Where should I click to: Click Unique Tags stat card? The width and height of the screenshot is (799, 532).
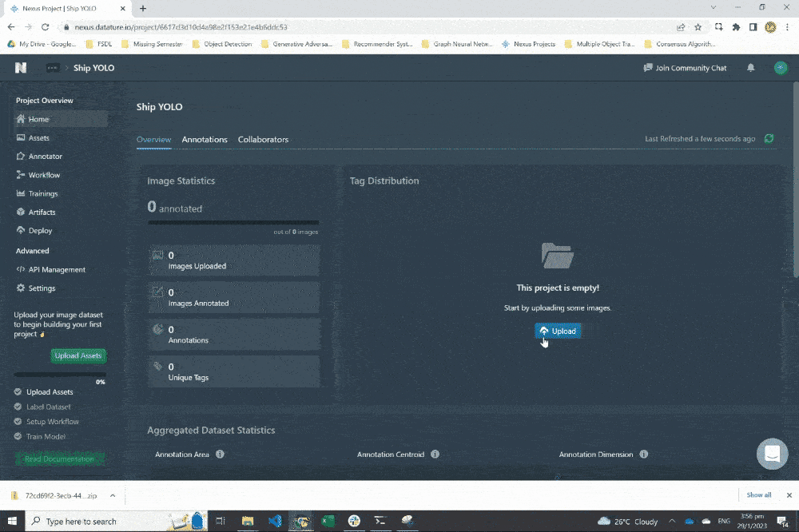234,372
